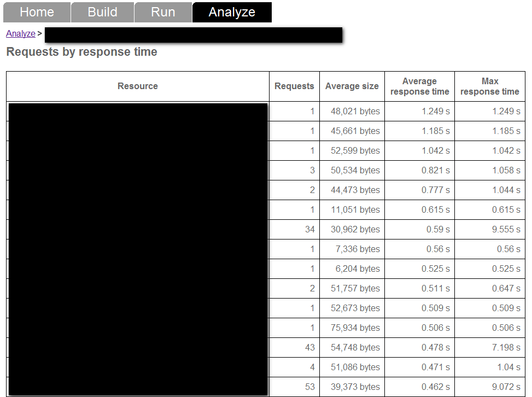Select the Analyze tab
Screen dimensions: 532x397
click(x=232, y=12)
